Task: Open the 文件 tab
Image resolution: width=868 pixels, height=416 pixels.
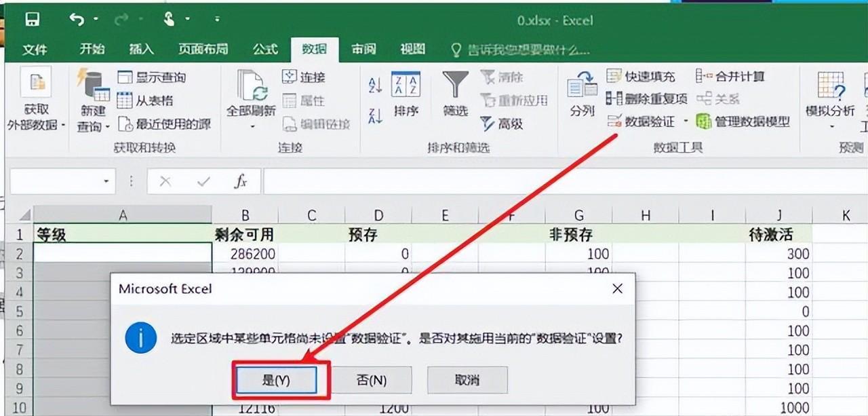Action: pos(35,49)
